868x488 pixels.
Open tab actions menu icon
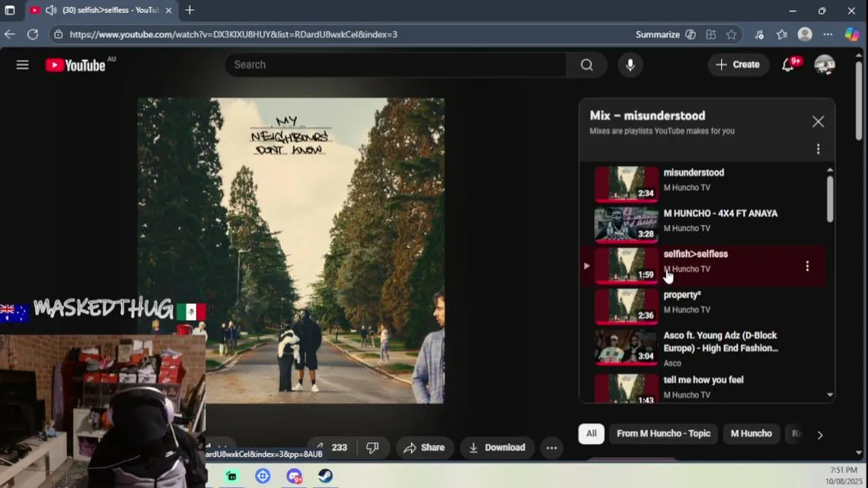pos(9,10)
